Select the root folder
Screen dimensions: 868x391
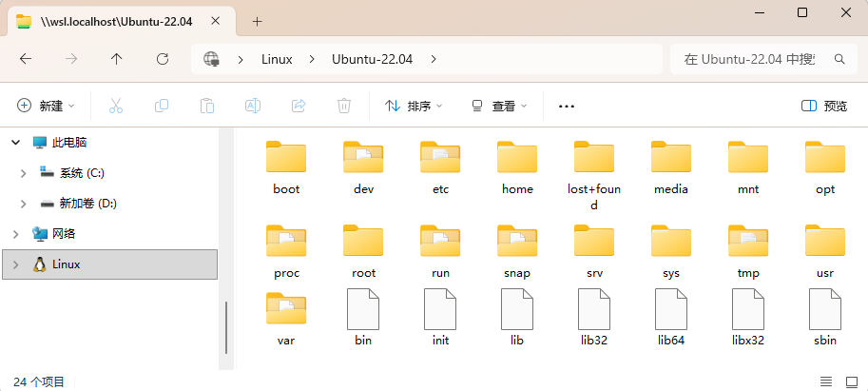363,251
